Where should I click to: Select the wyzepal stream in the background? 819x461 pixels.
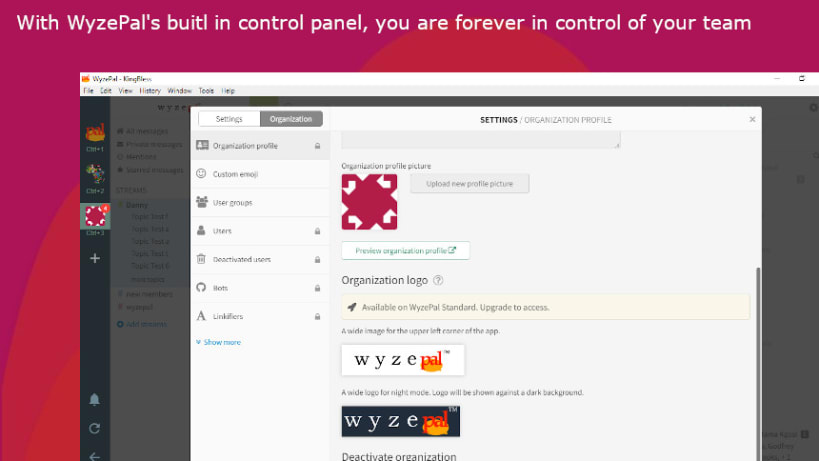click(139, 307)
